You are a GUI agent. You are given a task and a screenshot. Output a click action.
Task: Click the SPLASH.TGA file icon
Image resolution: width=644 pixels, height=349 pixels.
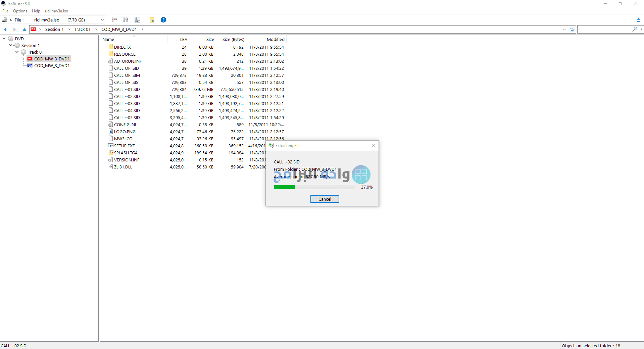[111, 153]
